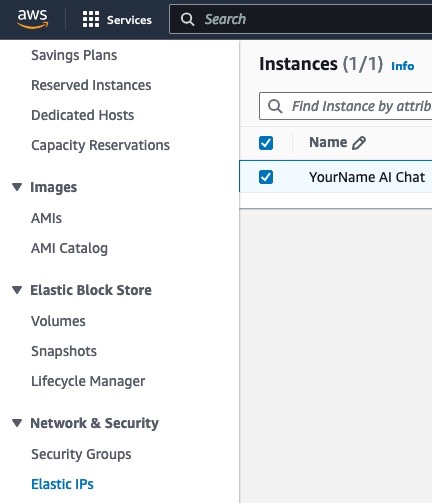Screen dimensions: 432x503
Task: Collapse the Images section
Action: (17, 187)
